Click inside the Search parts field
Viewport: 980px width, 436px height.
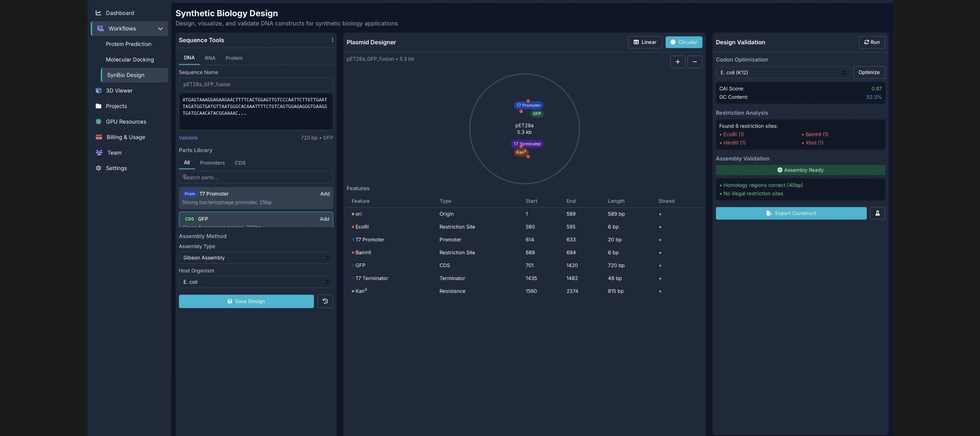tap(255, 177)
